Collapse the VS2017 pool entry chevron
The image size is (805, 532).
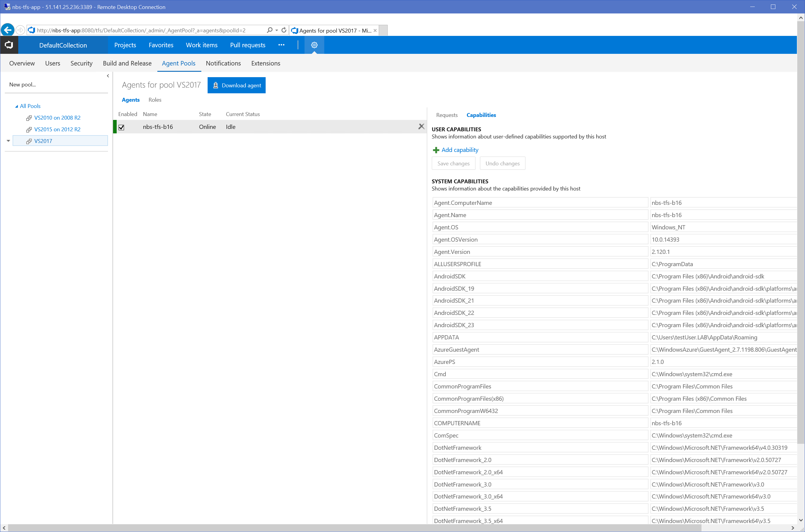point(8,141)
